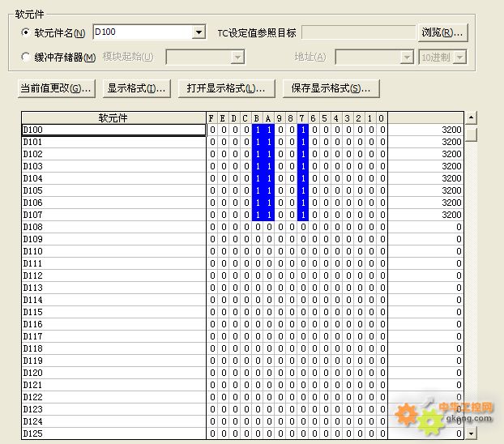
Task: Open the device name D100 dropdown
Action: point(199,32)
